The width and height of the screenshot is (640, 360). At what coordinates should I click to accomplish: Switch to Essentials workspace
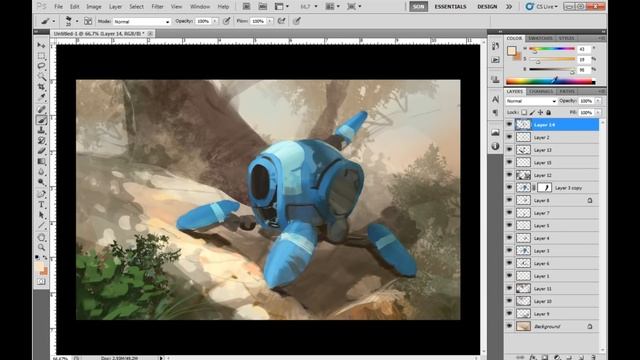(x=450, y=7)
